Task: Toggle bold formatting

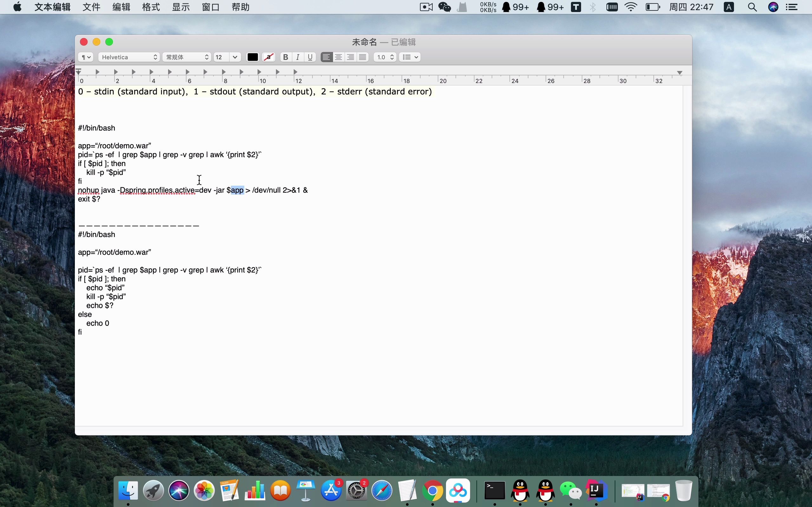Action: [285, 57]
